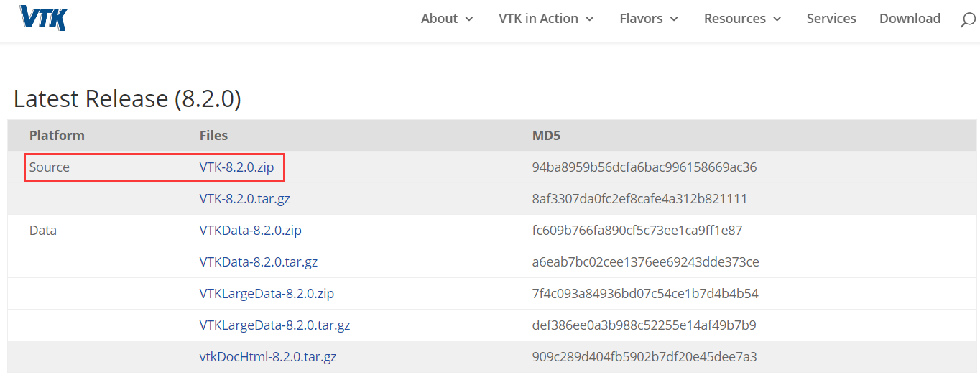Download VTK-8.2.0.zip source
Image resolution: width=980 pixels, height=375 pixels.
(x=236, y=167)
